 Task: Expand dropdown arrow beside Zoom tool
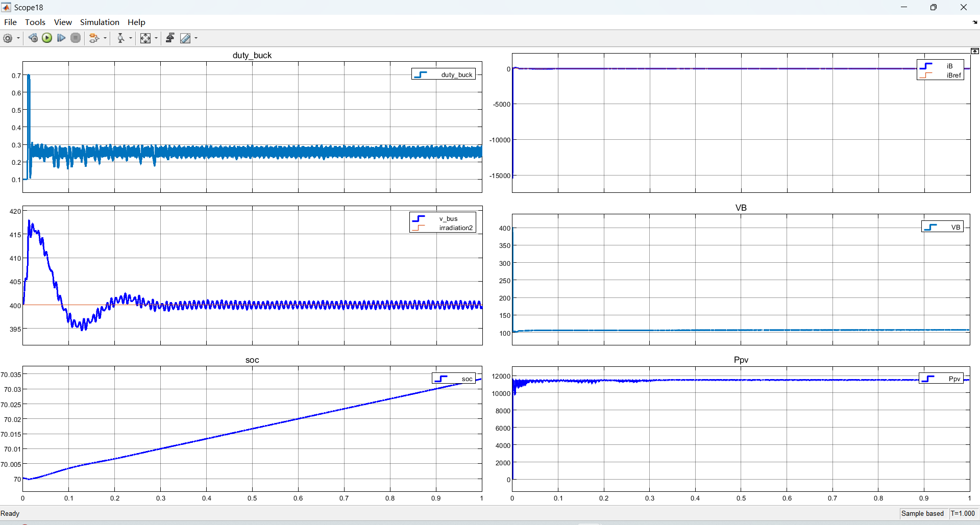[x=131, y=38]
